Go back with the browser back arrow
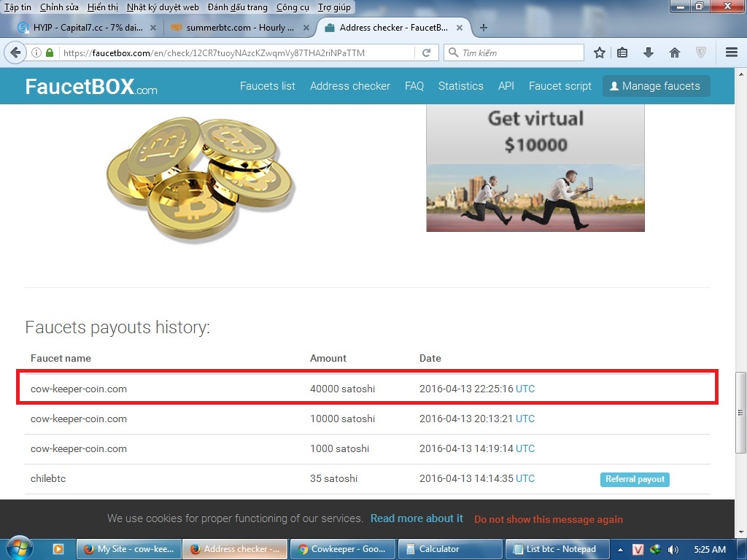The height and width of the screenshot is (560, 747). coord(16,52)
